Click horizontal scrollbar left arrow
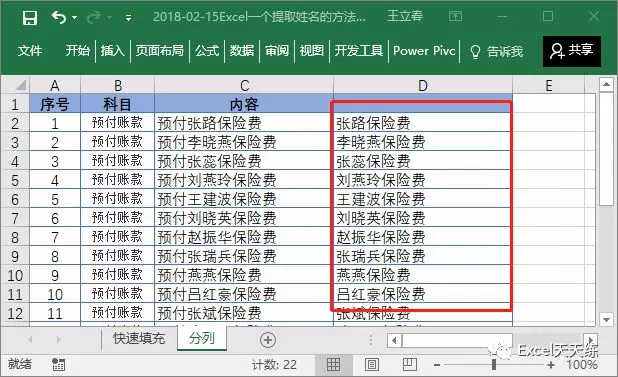This screenshot has width=618, height=377. pos(394,340)
